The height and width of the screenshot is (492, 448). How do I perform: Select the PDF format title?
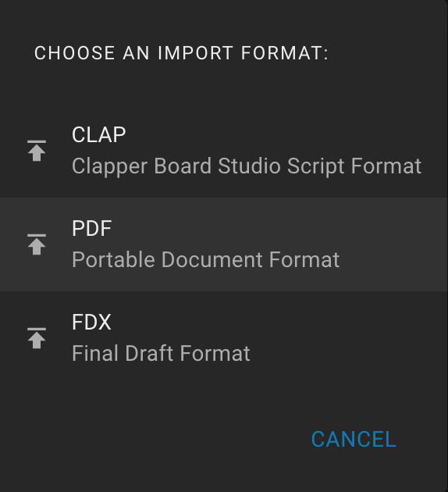tap(91, 228)
